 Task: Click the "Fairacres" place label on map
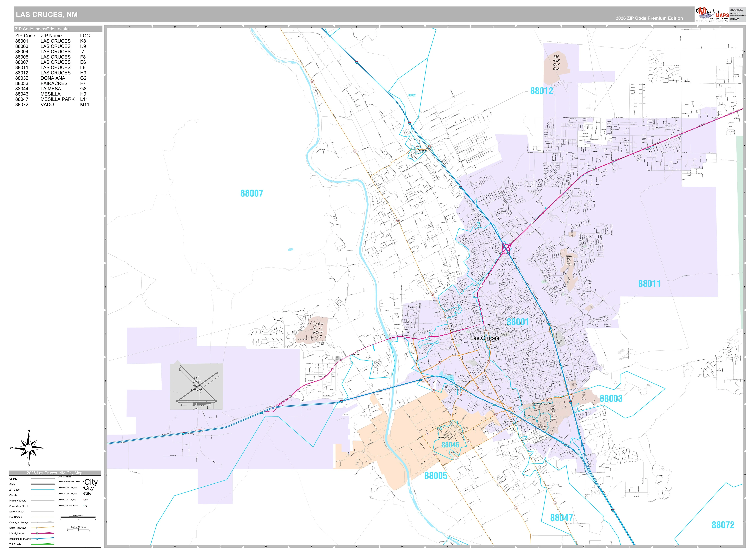355,354
